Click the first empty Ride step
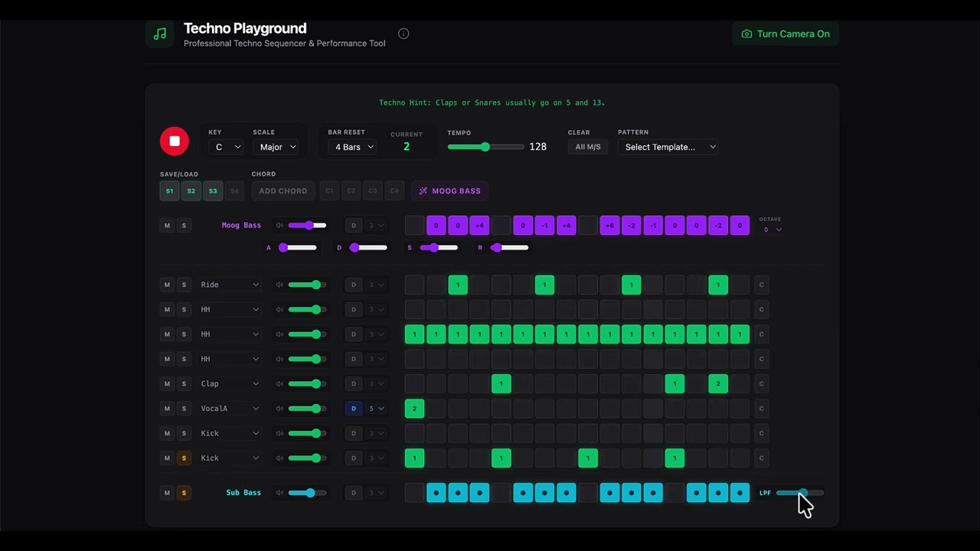This screenshot has height=551, width=980. tap(414, 285)
